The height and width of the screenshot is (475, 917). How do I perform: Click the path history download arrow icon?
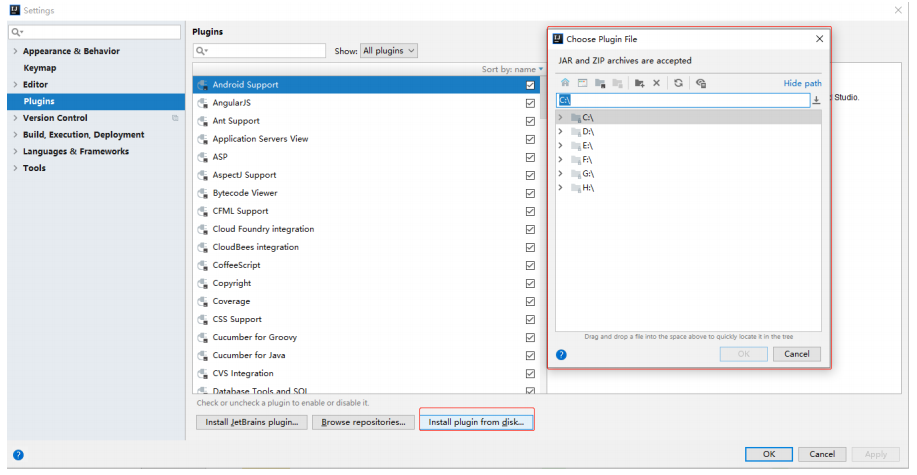tap(816, 101)
